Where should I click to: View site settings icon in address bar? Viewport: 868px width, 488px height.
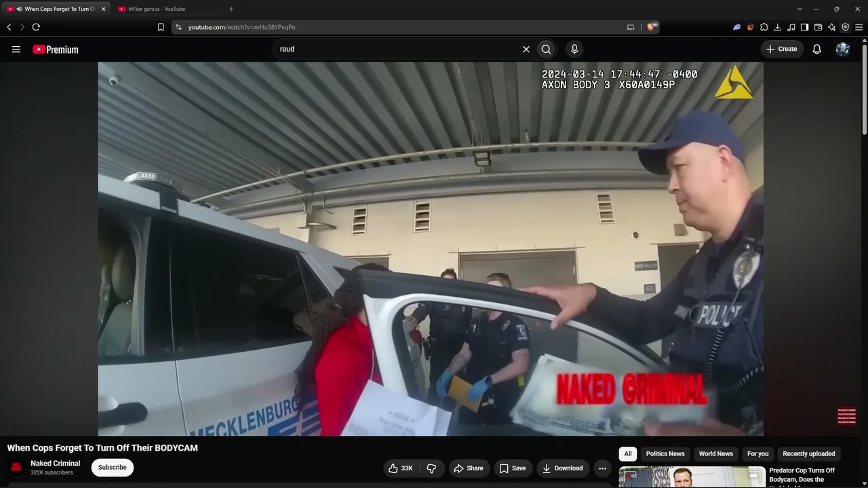pyautogui.click(x=178, y=27)
